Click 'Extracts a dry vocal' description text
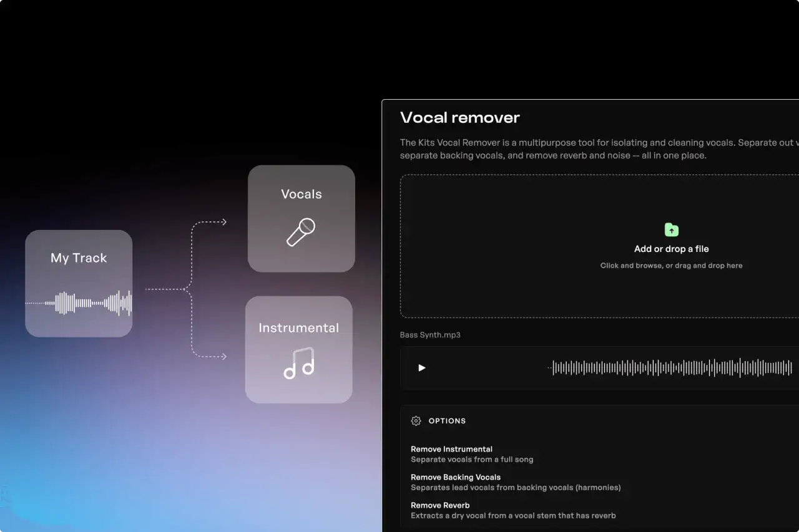The height and width of the screenshot is (532, 799). pyautogui.click(x=513, y=516)
